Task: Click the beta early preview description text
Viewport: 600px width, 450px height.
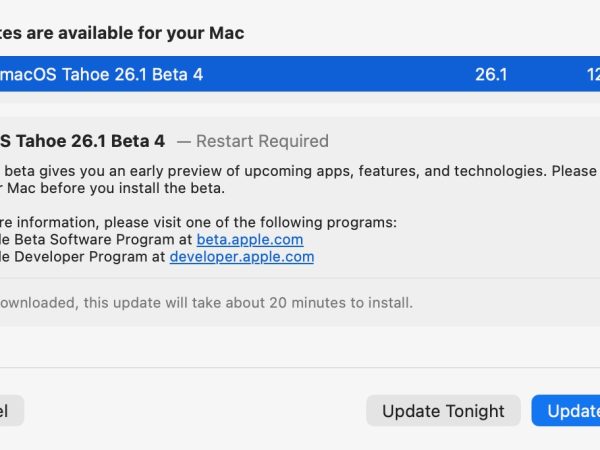Action: click(x=300, y=171)
